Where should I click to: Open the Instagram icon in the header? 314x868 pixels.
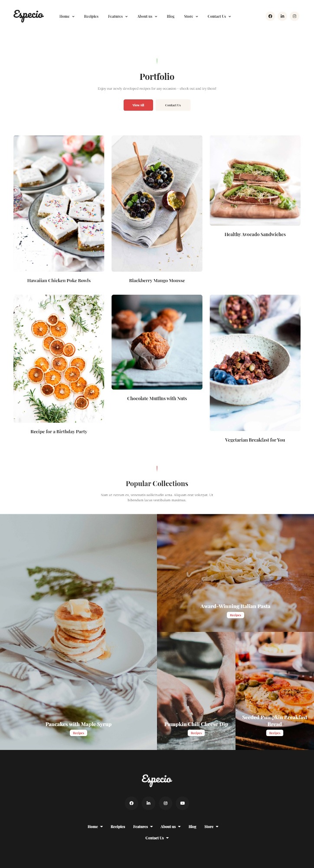[294, 16]
